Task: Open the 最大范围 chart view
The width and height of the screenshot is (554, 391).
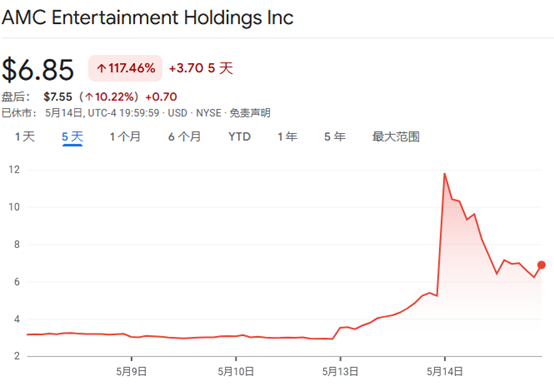Action: (396, 136)
